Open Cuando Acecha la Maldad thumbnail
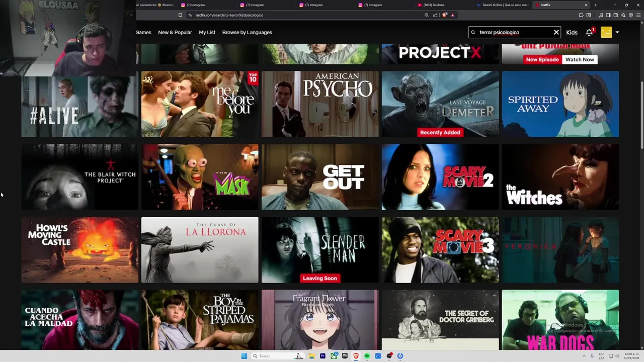Image resolution: width=644 pixels, height=362 pixels. 79,320
